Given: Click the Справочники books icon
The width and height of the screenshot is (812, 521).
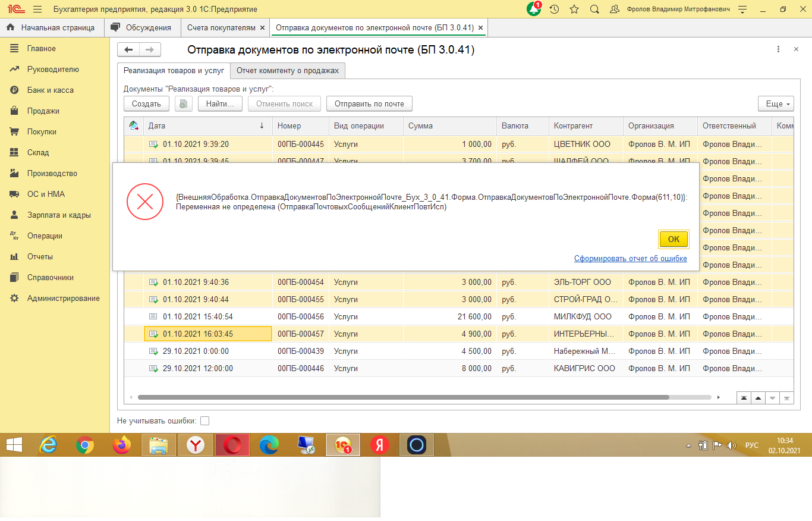Looking at the screenshot, I should [15, 277].
